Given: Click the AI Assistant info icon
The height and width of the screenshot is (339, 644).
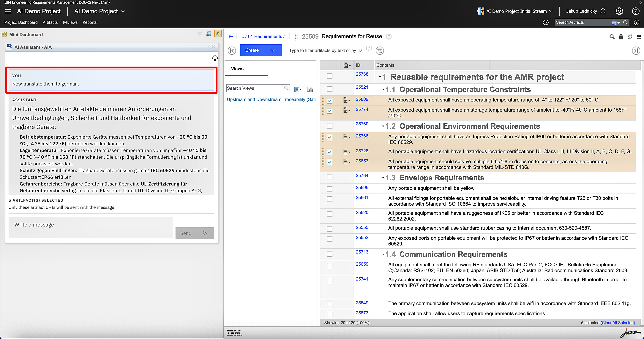Looking at the screenshot, I should (x=215, y=58).
